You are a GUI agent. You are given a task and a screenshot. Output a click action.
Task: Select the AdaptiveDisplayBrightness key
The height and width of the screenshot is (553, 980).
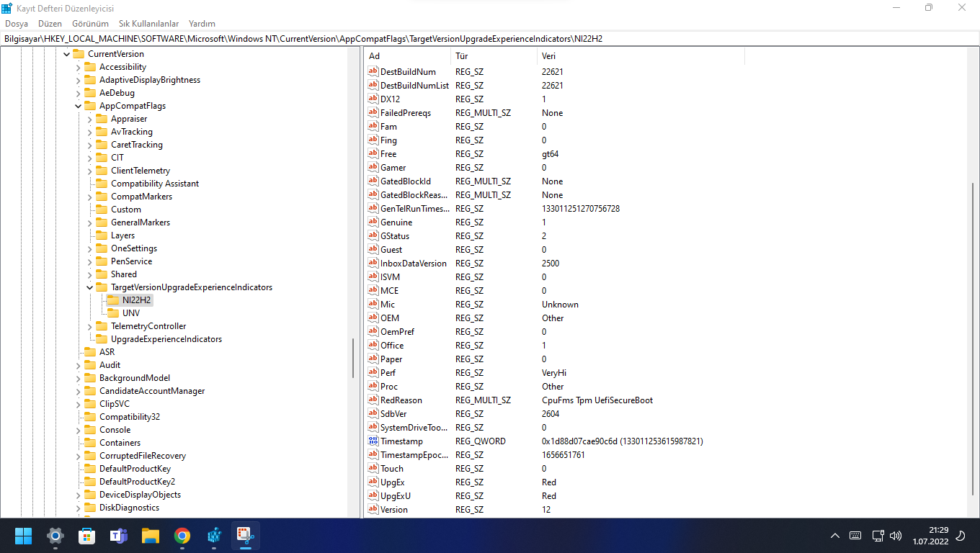coord(150,80)
